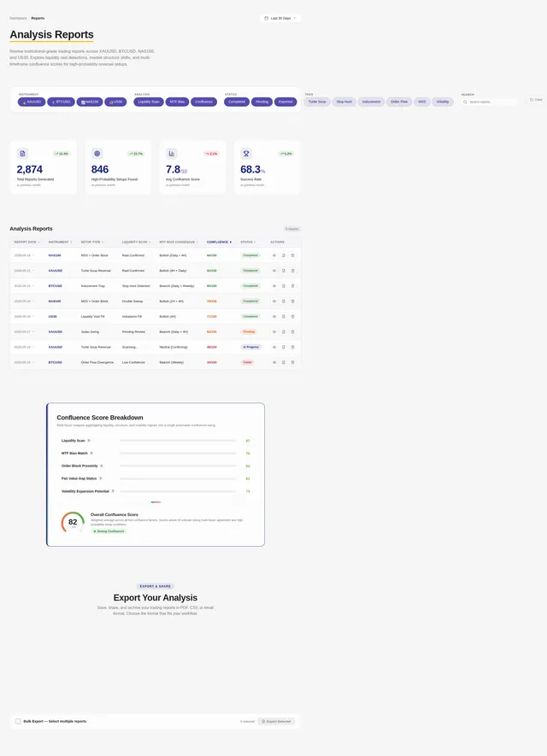Select the Completed status filter pill
This screenshot has height=756, width=547.
pos(237,102)
